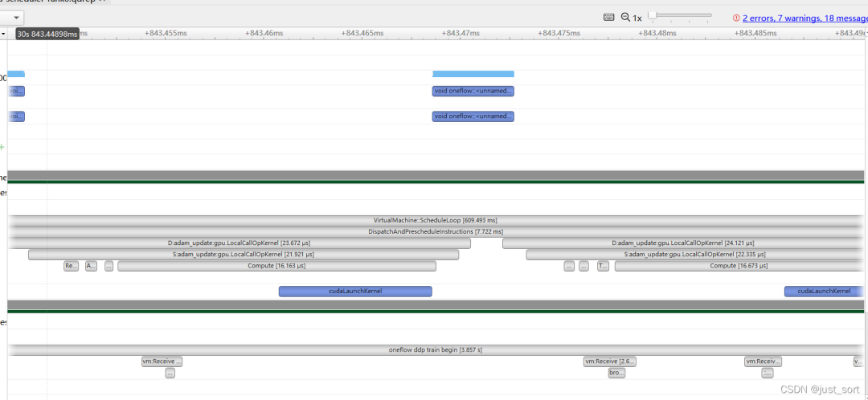The width and height of the screenshot is (868, 400).
Task: Click the light blue utilization bar near +843.47ms
Action: [473, 74]
